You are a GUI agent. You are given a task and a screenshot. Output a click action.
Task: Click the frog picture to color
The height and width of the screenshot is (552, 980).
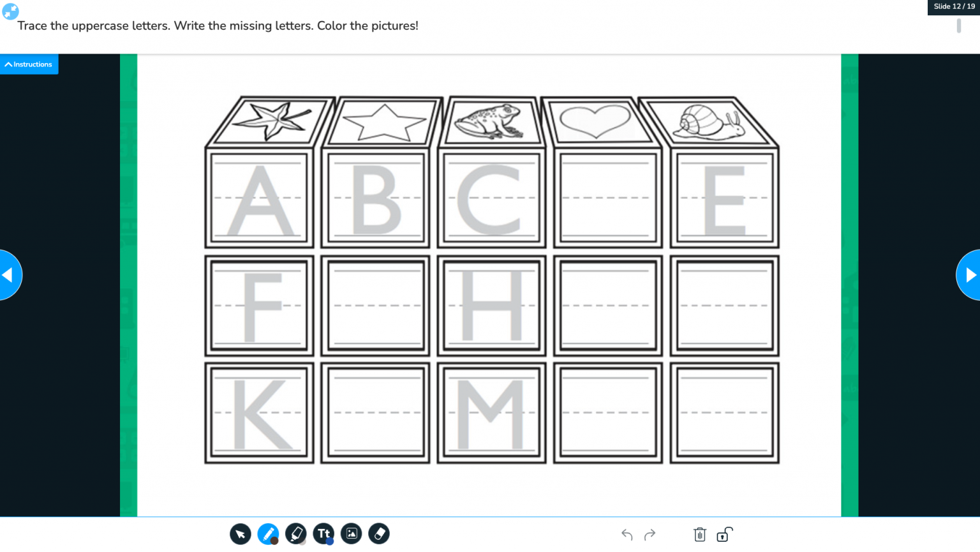click(489, 121)
